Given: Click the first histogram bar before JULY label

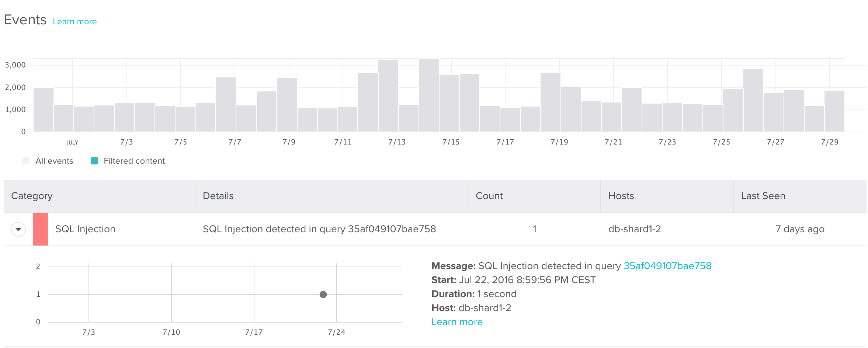Looking at the screenshot, I should tap(44, 110).
